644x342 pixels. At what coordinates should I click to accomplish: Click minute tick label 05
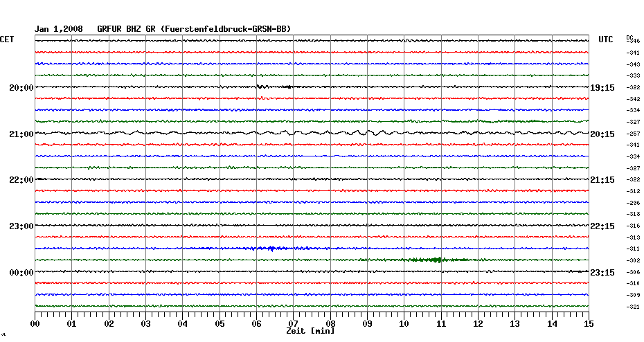tap(220, 324)
